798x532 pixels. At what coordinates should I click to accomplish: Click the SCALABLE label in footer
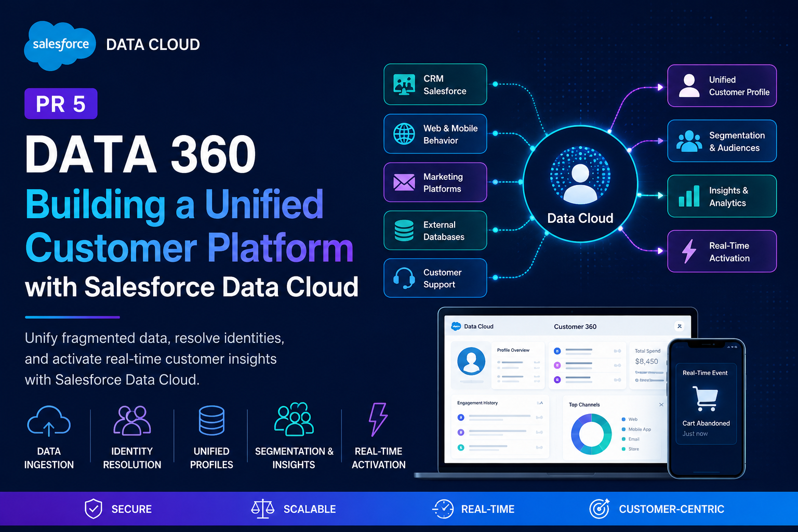pyautogui.click(x=310, y=509)
